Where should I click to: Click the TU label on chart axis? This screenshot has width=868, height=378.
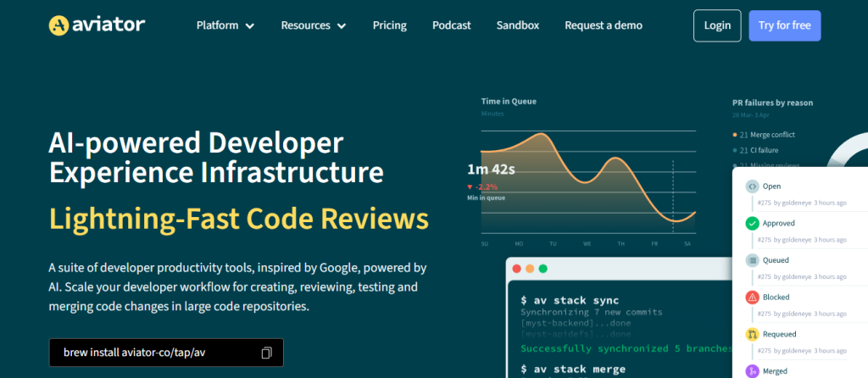pos(553,243)
